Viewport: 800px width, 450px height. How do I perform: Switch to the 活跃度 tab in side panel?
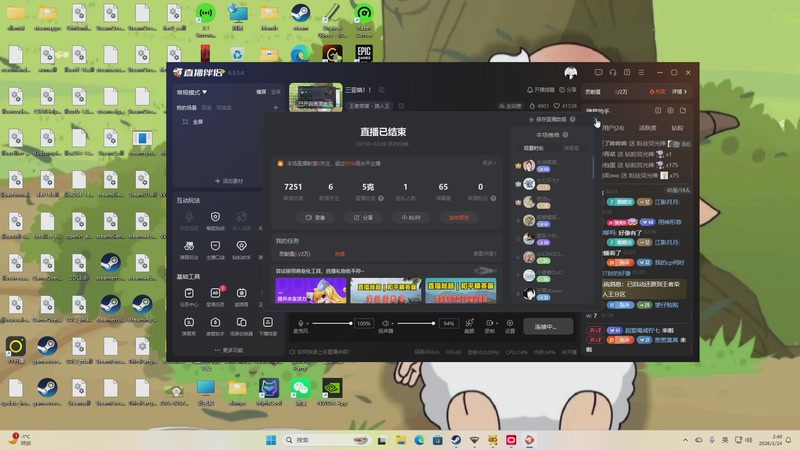tap(647, 128)
